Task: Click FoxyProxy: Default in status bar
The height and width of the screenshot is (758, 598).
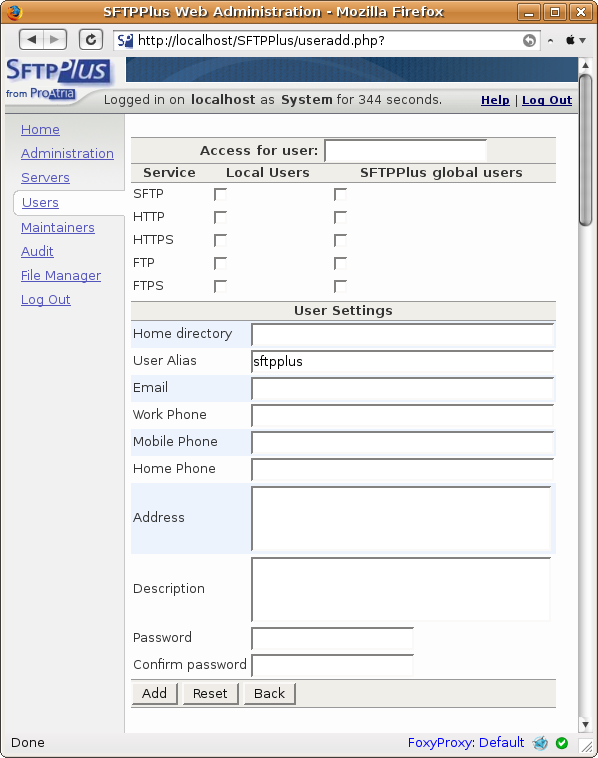Action: coord(466,743)
